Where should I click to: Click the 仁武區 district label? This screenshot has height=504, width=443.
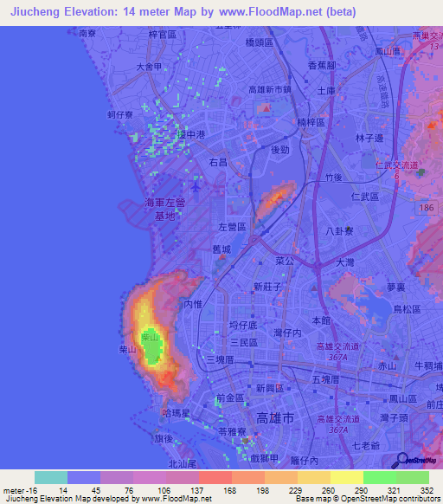(365, 197)
